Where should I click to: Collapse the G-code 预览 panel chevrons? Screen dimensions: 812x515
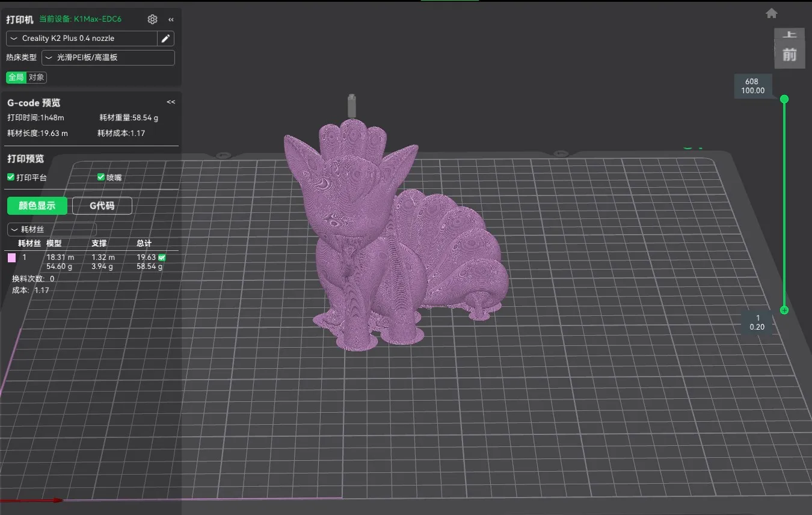[171, 102]
